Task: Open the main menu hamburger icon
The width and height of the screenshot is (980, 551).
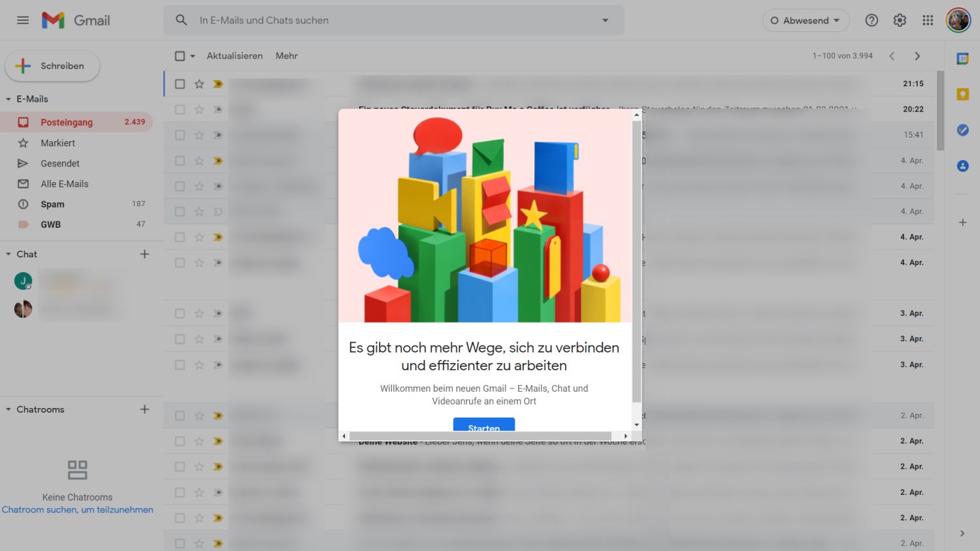Action: (x=23, y=20)
